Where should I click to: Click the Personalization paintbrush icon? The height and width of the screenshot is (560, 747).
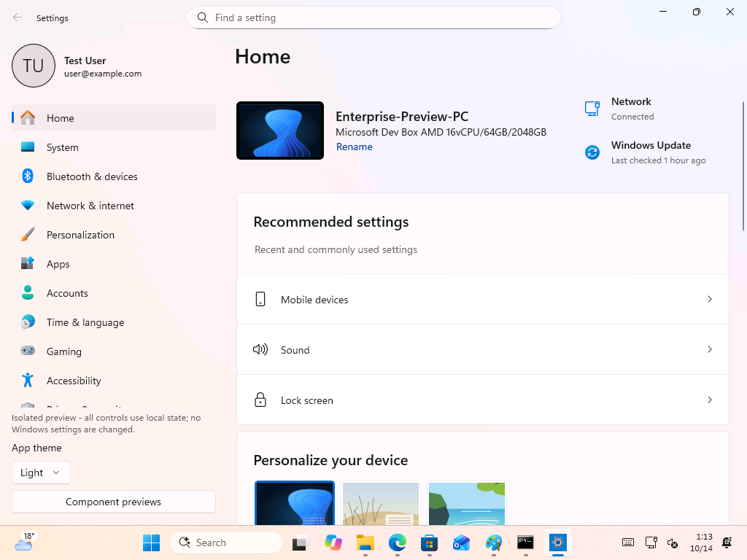pyautogui.click(x=28, y=235)
